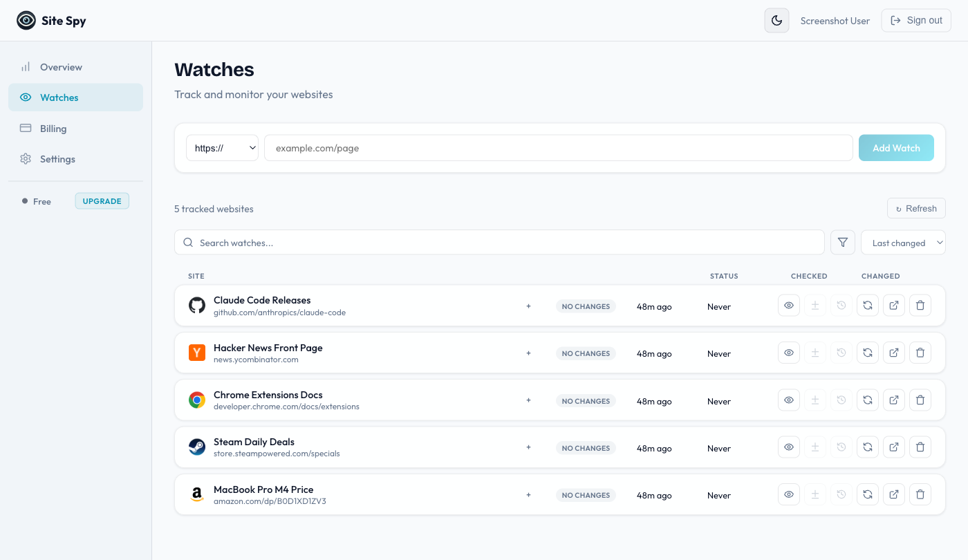Image resolution: width=968 pixels, height=560 pixels.
Task: View diff icon for Chrome Extensions Docs
Action: click(x=815, y=400)
